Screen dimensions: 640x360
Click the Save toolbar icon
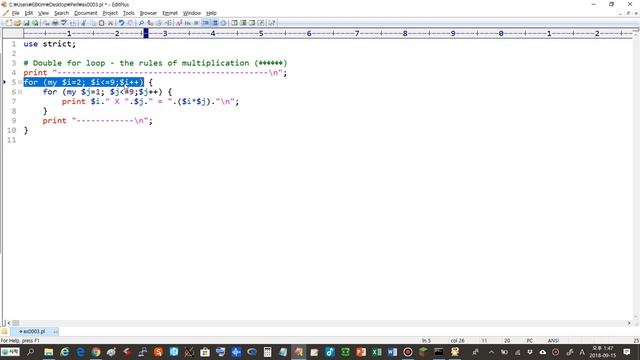[x=27, y=23]
